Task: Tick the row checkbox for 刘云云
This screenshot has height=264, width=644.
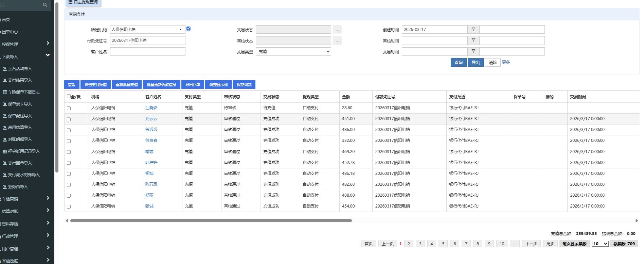Action: [x=69, y=119]
